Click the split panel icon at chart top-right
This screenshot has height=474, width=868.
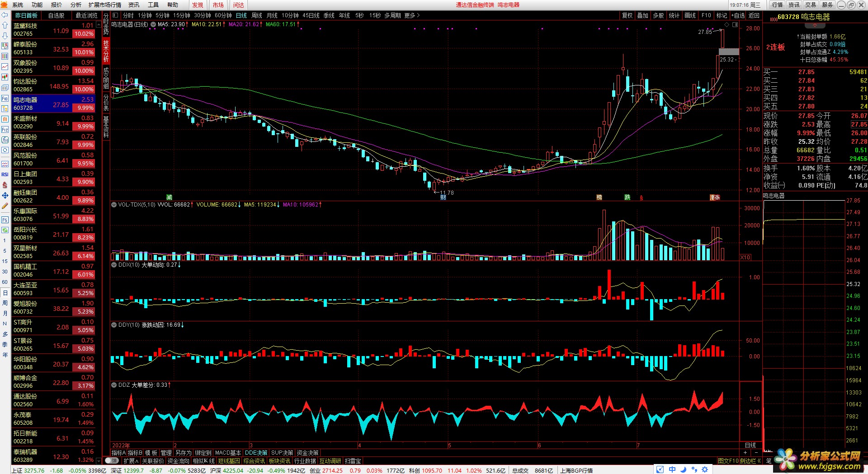[735, 24]
